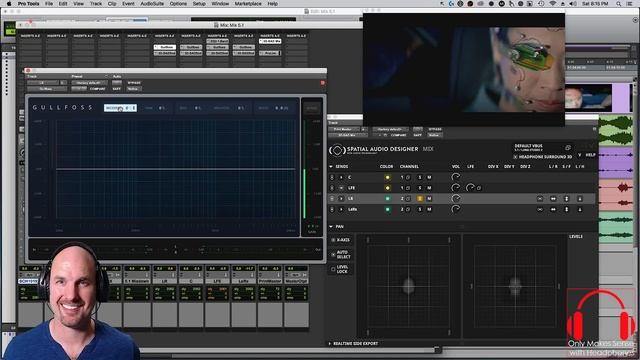Mute the LsRs send row
The image size is (640, 360).
click(x=429, y=209)
